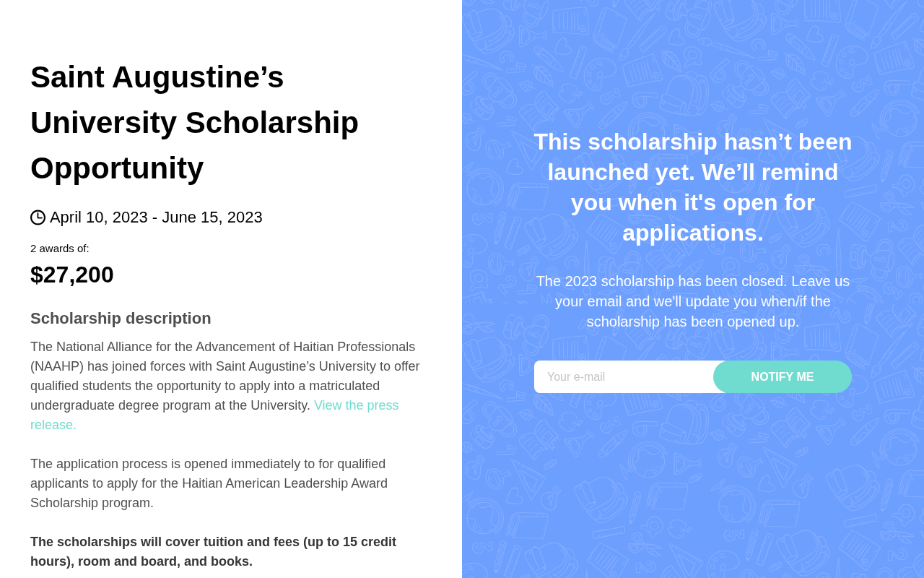Open the "View the press release" link
This screenshot has height=578, width=924.
(214, 415)
